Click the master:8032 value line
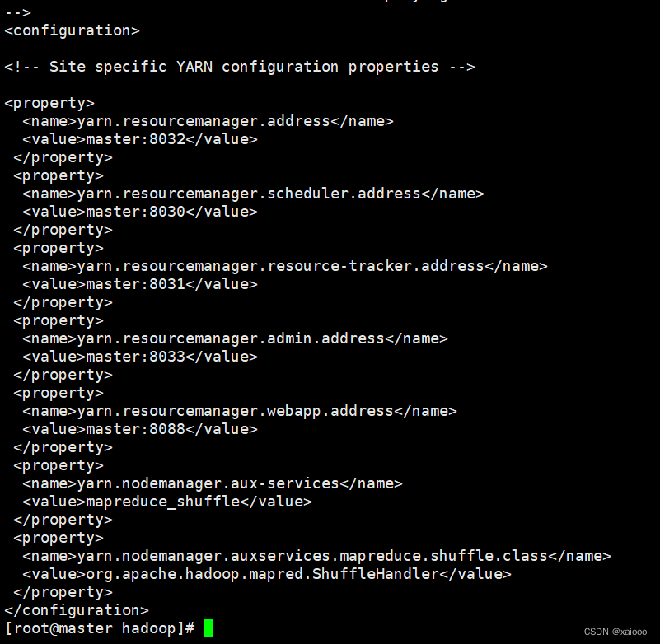Viewport: 660px width, 644px height. [140, 139]
